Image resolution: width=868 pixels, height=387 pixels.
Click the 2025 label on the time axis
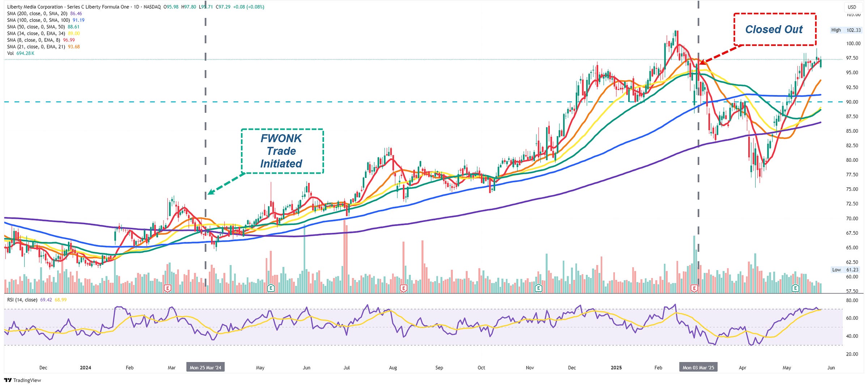(x=616, y=367)
